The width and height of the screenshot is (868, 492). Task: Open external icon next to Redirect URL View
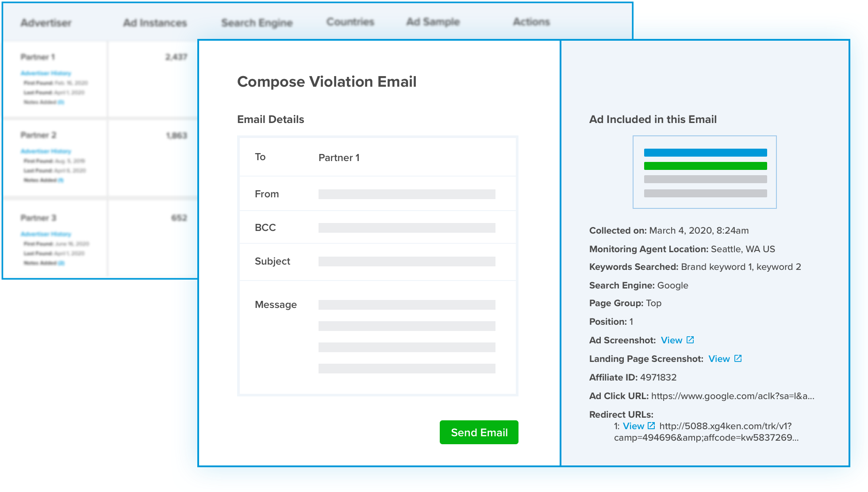(651, 426)
